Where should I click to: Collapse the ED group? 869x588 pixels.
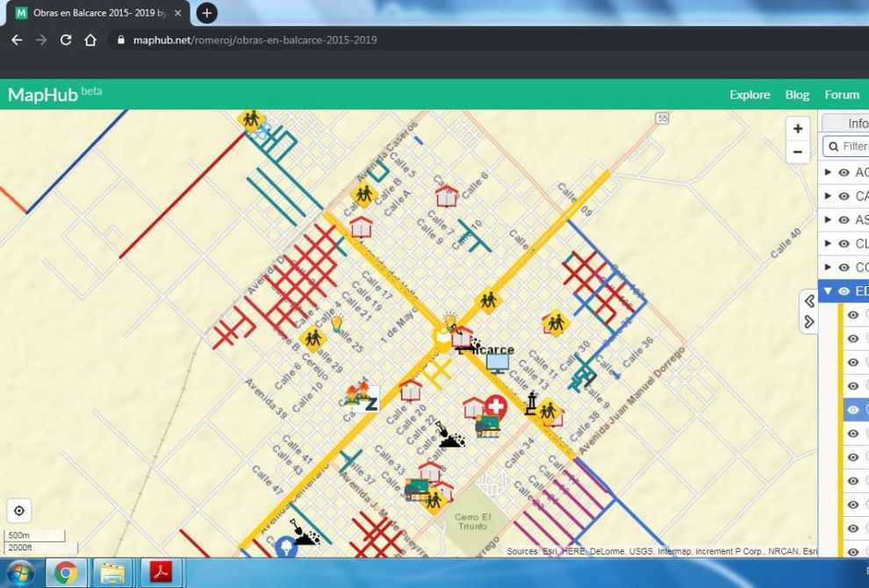pyautogui.click(x=828, y=291)
